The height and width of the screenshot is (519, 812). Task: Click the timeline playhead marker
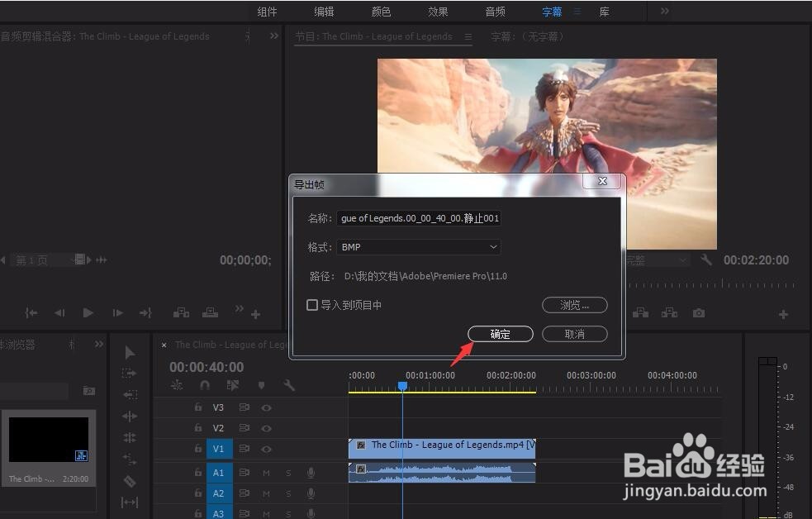402,386
